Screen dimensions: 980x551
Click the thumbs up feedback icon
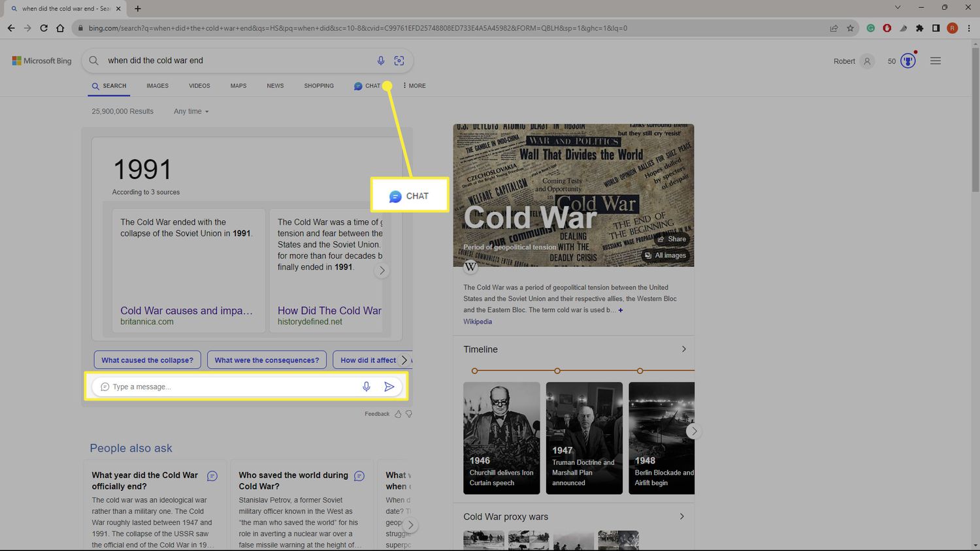[398, 414]
